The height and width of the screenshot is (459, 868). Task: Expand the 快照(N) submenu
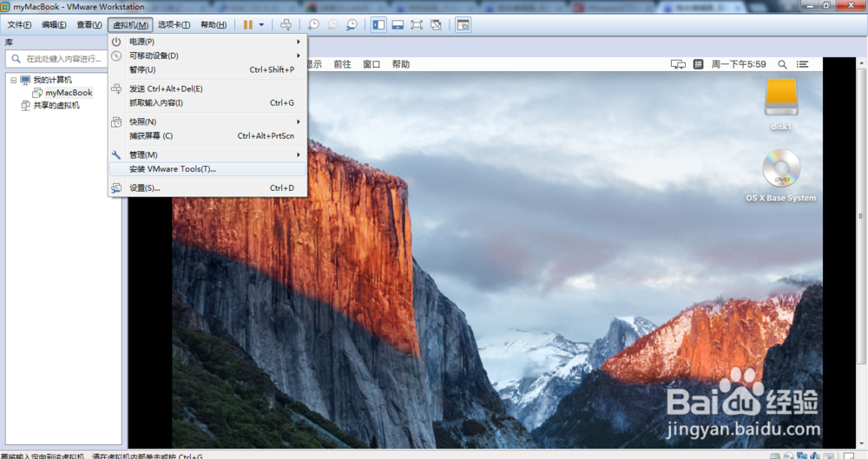(x=207, y=121)
